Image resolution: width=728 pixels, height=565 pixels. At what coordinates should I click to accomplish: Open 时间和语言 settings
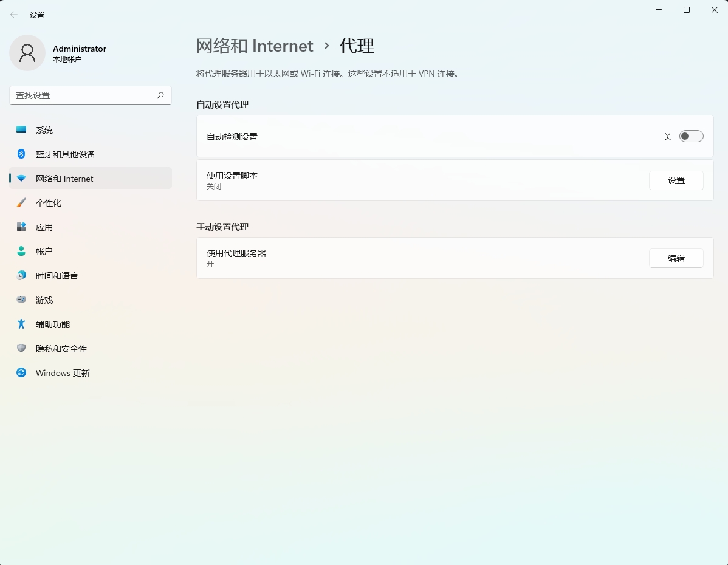[91, 276]
